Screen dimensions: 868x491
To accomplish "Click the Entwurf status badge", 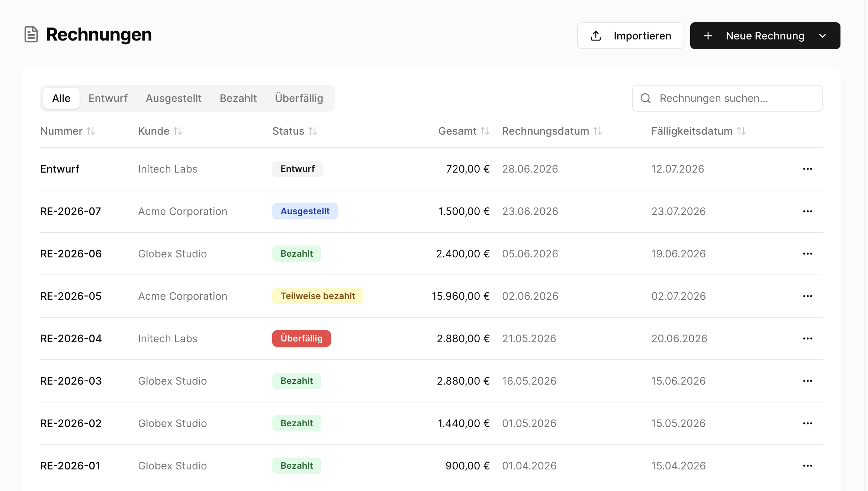I will 298,169.
